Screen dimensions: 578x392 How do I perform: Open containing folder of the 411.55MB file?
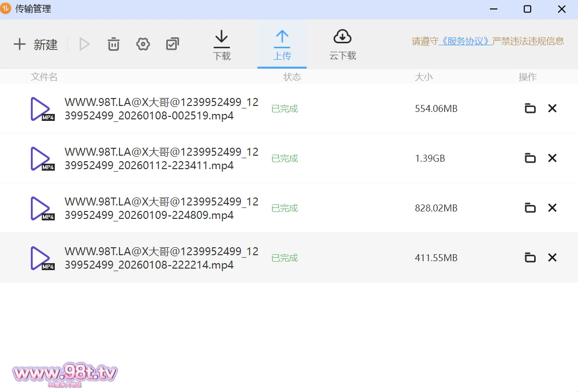(x=530, y=258)
